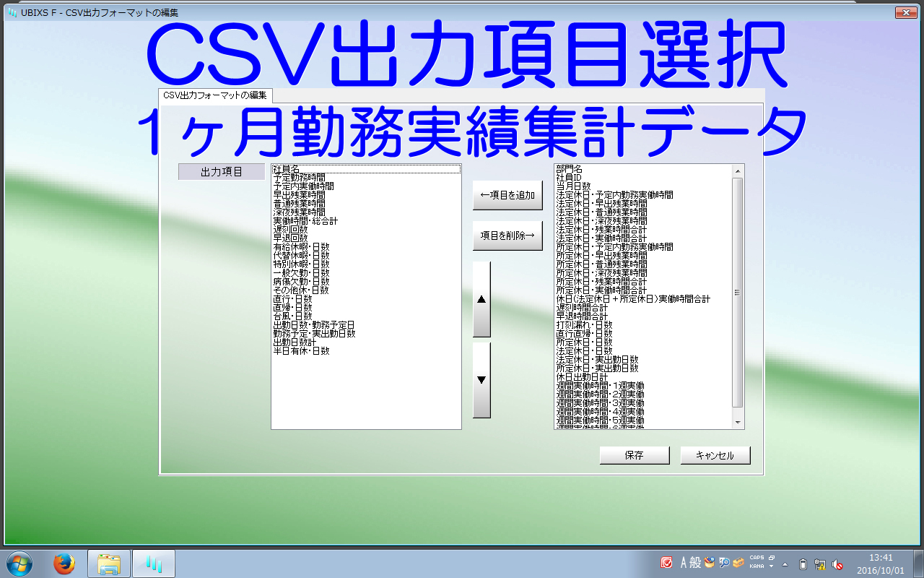Show hidden system tray icons
Image resolution: width=924 pixels, height=578 pixels.
tap(785, 564)
